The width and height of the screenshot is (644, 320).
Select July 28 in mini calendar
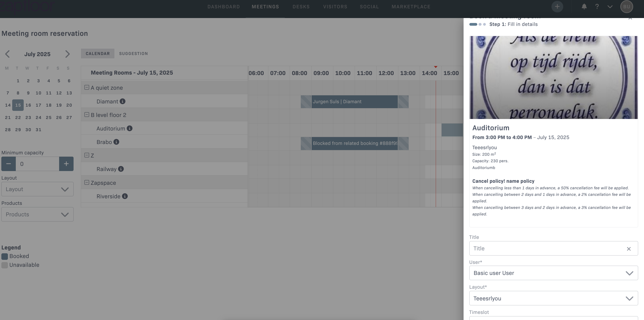[x=8, y=130]
